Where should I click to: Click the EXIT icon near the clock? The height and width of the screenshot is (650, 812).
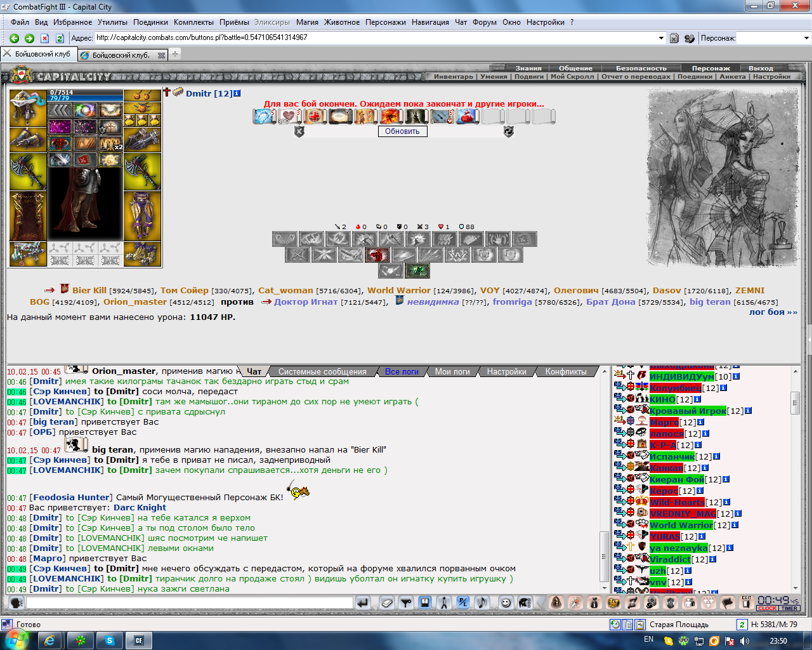747,601
